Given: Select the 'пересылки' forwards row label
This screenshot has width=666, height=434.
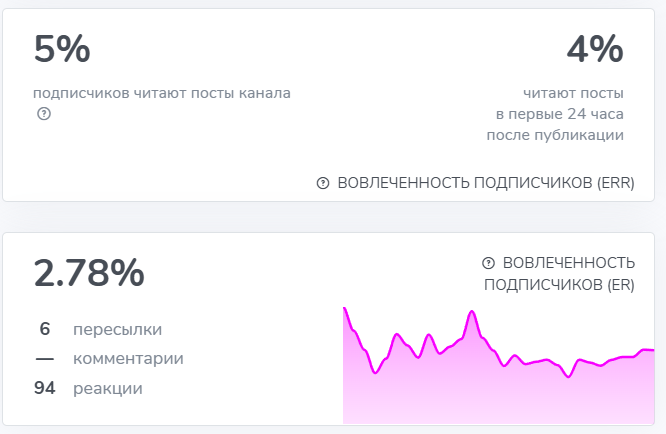Looking at the screenshot, I should tap(117, 329).
